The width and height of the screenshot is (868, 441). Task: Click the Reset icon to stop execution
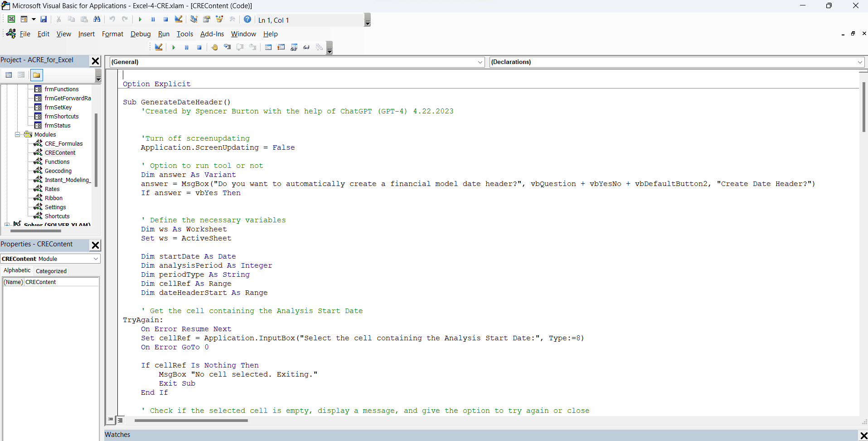pos(165,20)
